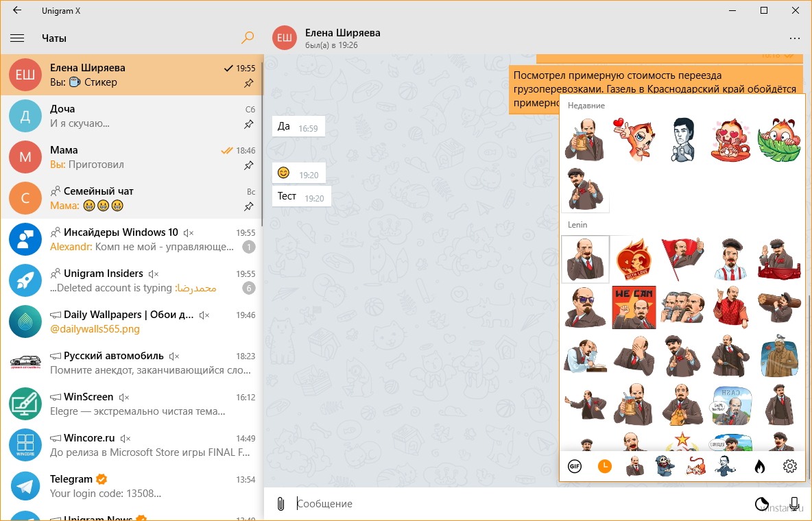Viewport: 812px width, 521px height.
Task: Send the 'WE CAN' Lenin poster sticker
Action: (x=634, y=307)
